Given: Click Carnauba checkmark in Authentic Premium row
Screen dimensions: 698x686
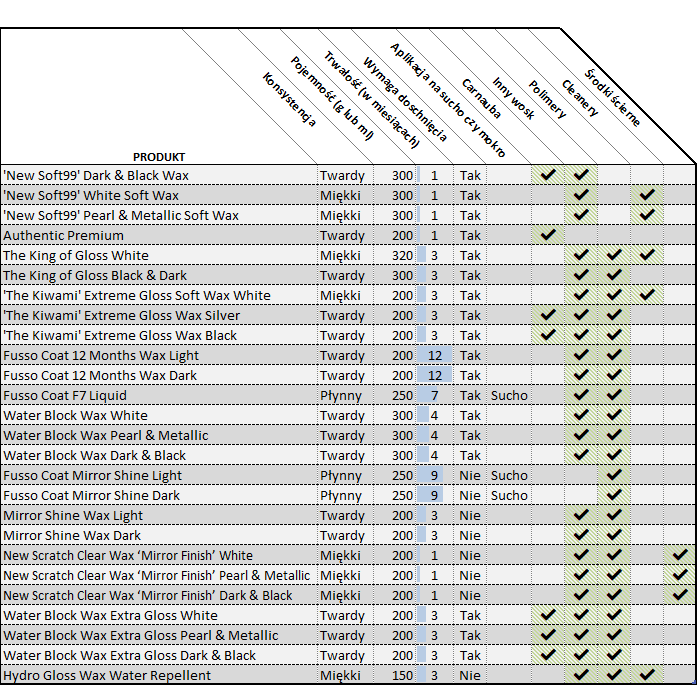Looking at the screenshot, I should (548, 234).
